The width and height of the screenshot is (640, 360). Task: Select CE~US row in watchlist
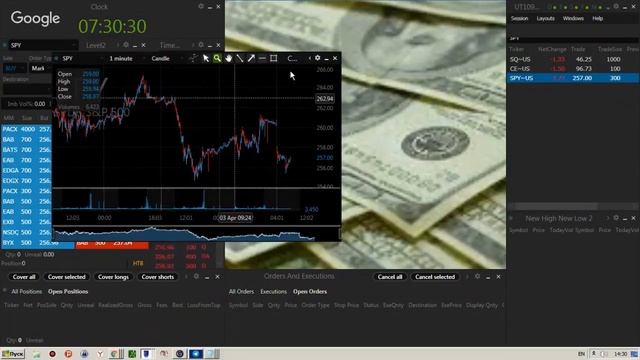[x=573, y=69]
